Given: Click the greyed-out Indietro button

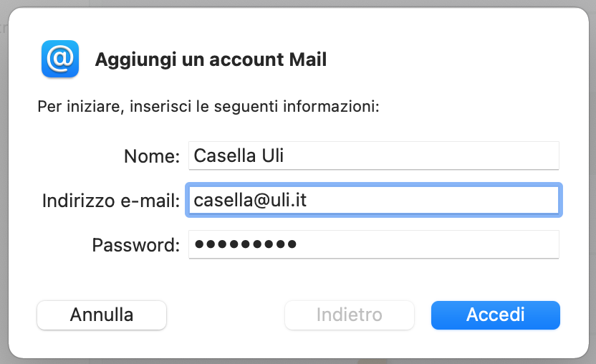Looking at the screenshot, I should tap(349, 315).
